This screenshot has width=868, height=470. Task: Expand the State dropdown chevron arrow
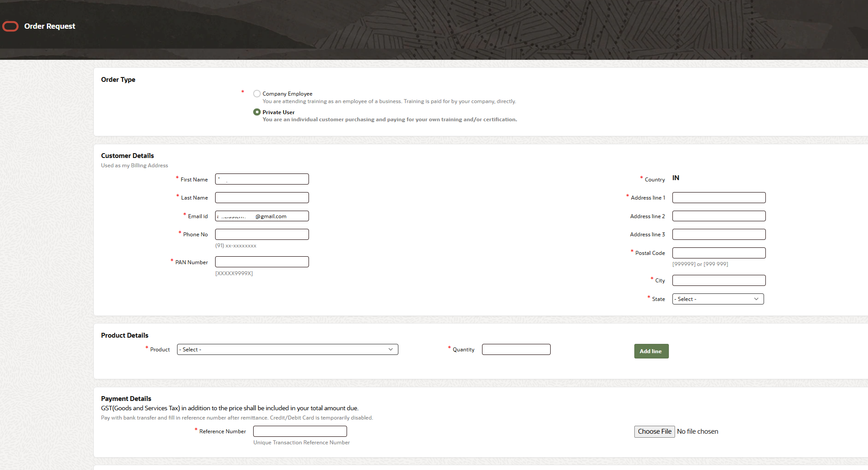[x=756, y=299]
